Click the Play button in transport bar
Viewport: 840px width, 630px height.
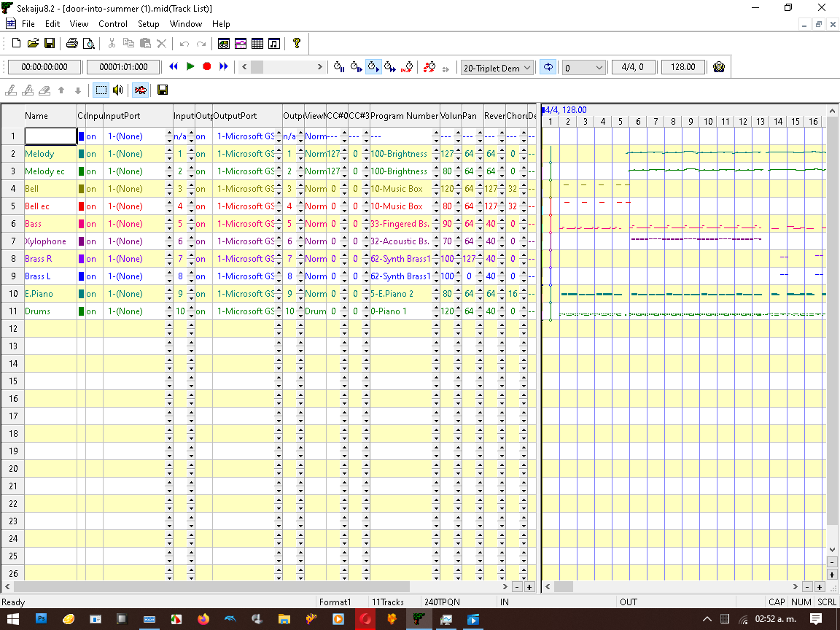190,66
